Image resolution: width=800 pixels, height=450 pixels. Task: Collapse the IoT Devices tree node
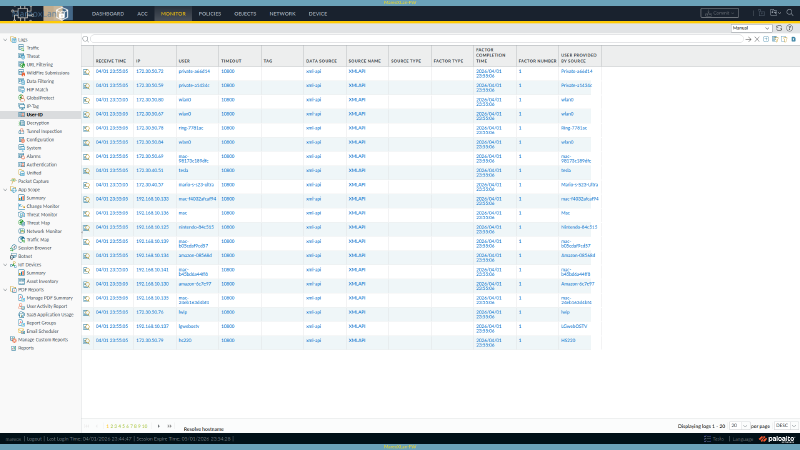[6, 265]
